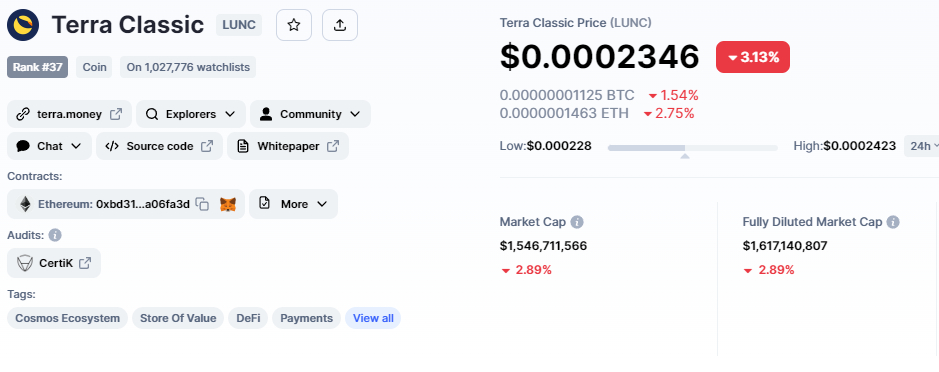Select the Store Of Value tag

(x=178, y=318)
